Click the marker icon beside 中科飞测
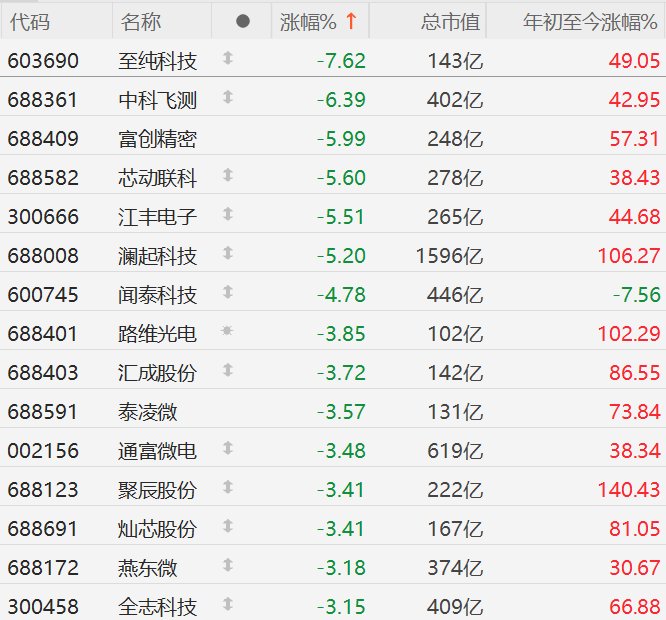 228,98
